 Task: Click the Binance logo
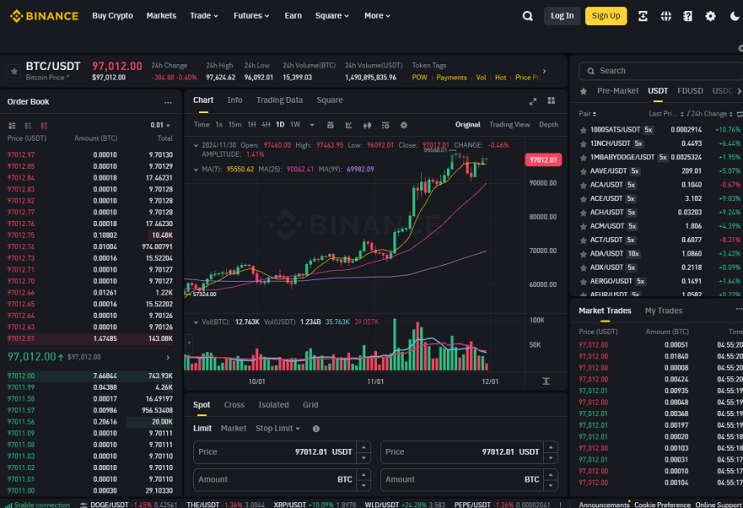coord(44,16)
